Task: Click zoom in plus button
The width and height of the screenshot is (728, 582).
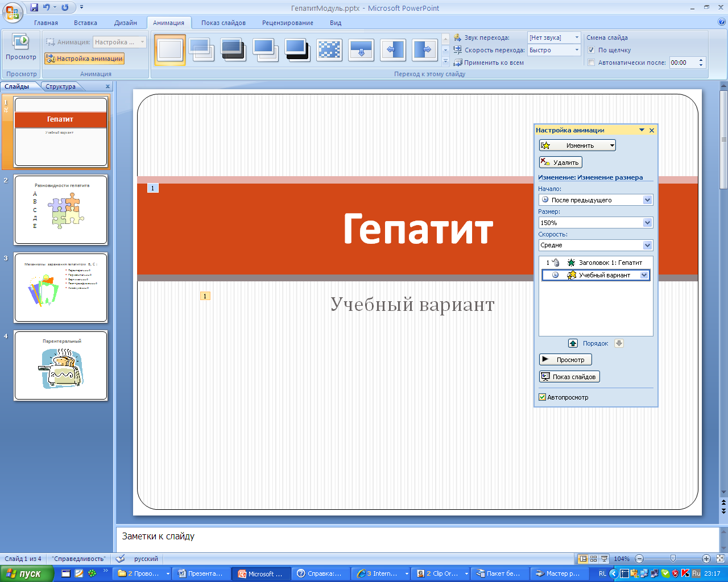Action: click(706, 559)
